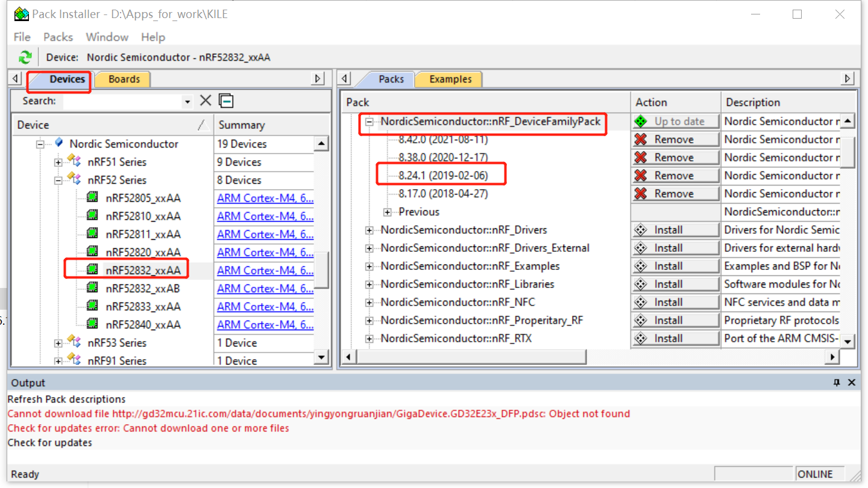This screenshot has height=488, width=868.
Task: Click the nRF51 Series family icon
Action: point(75,161)
